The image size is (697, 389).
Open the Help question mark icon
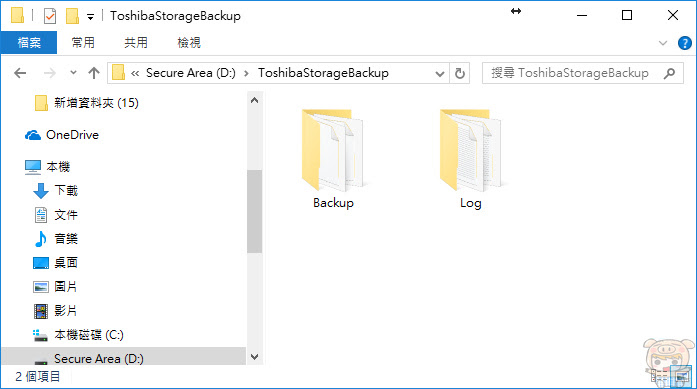(685, 43)
